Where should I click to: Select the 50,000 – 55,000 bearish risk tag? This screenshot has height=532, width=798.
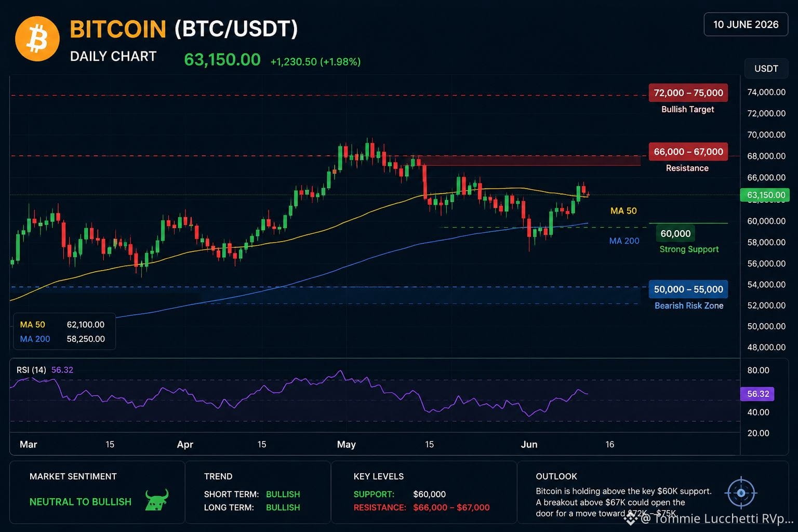pos(688,289)
